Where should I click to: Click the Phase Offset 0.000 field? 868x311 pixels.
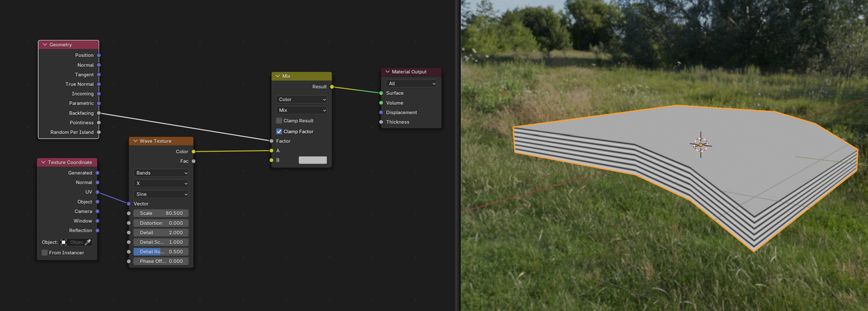click(161, 261)
